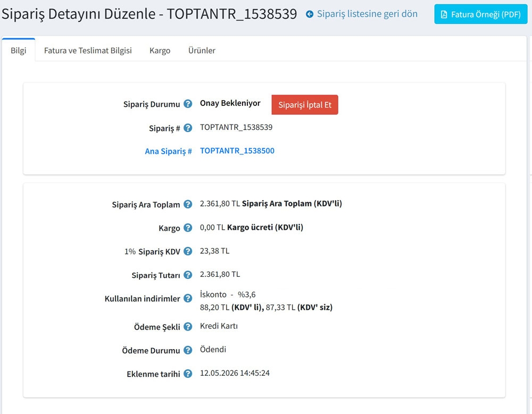Download Fatura Örneği (PDF) invoice sample

pos(481,14)
